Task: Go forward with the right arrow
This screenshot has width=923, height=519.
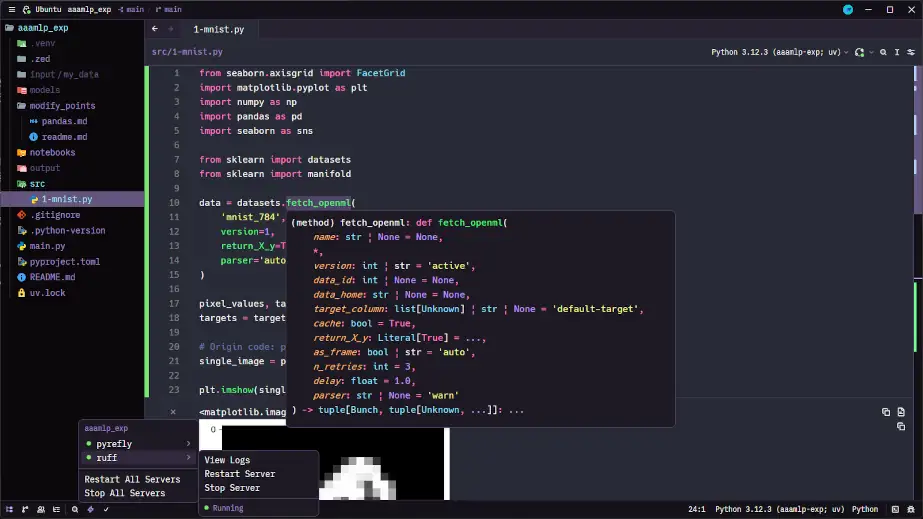Action: coord(171,29)
